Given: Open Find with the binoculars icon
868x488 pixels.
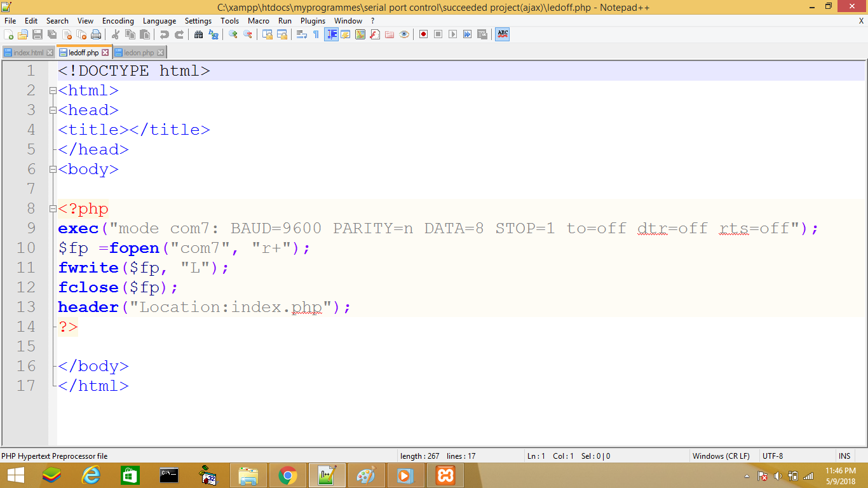Looking at the screenshot, I should 198,34.
